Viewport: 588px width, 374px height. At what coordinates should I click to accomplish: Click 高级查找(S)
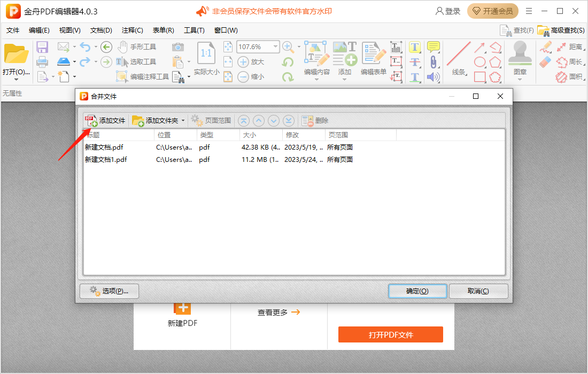click(x=561, y=30)
